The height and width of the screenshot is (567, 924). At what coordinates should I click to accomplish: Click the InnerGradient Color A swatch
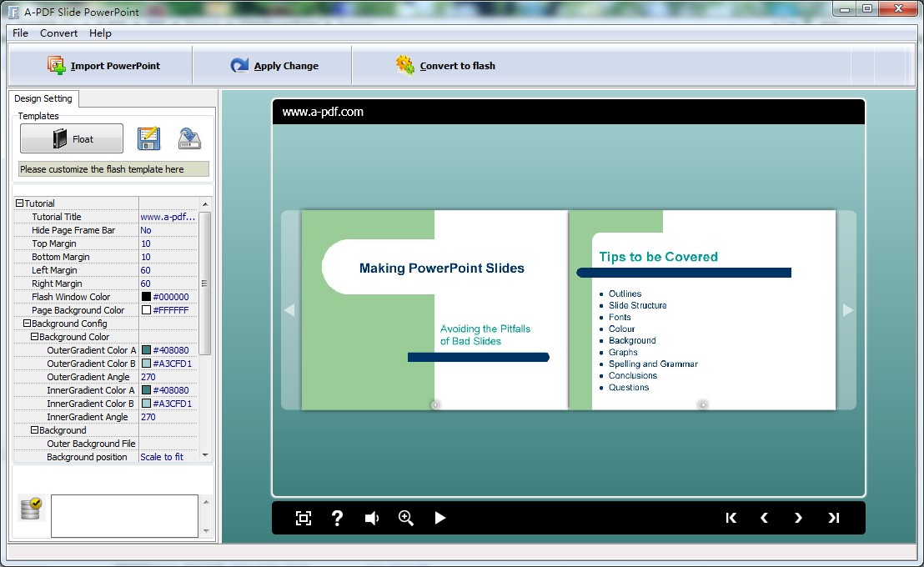coord(146,390)
